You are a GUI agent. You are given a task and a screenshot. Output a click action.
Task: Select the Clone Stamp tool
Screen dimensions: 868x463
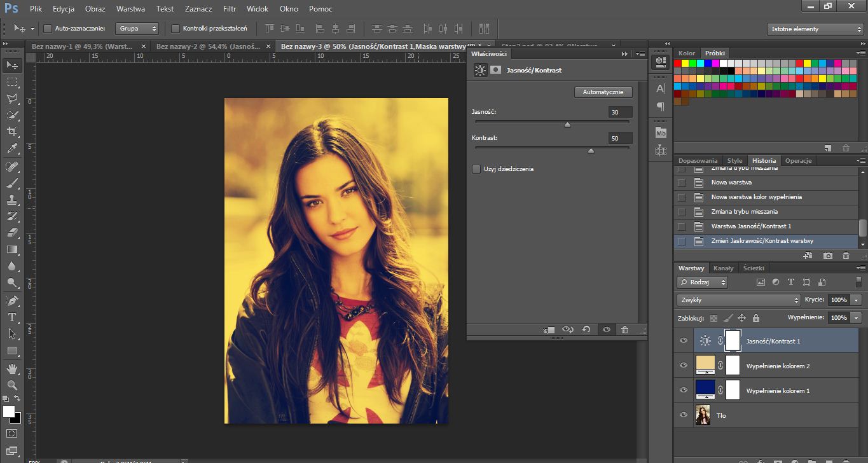11,200
